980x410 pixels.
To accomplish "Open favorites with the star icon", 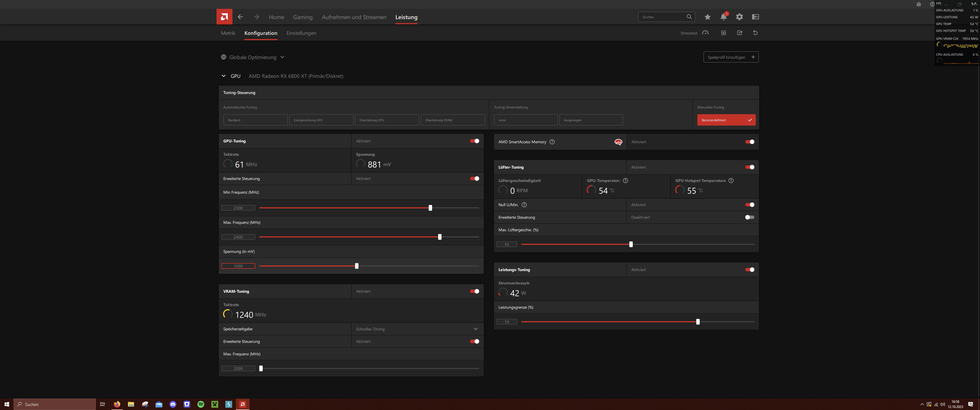I will point(707,17).
